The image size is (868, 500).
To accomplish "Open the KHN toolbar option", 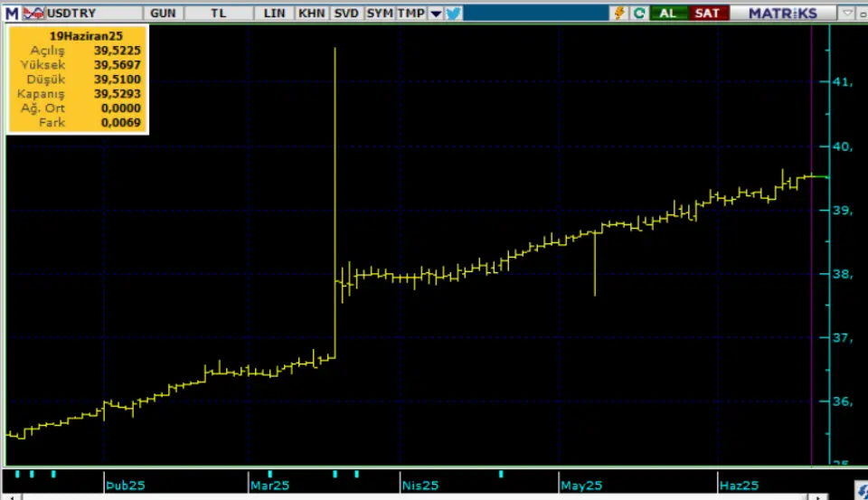I will pos(311,13).
